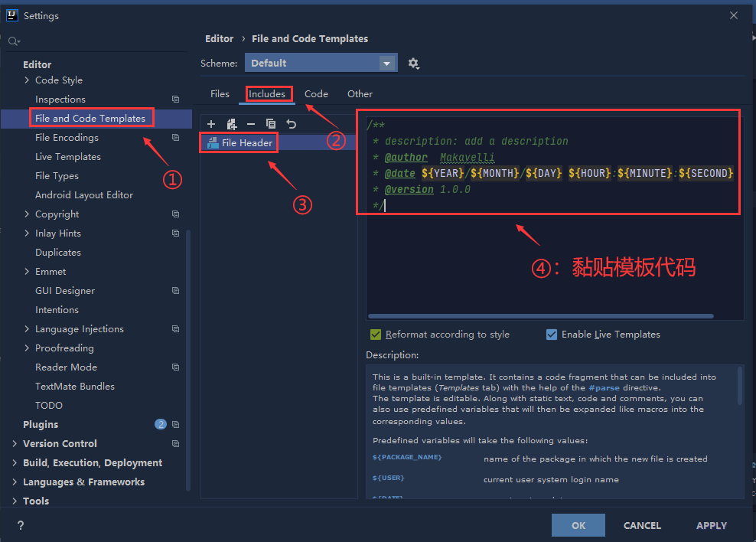Viewport: 756px width, 542px height.
Task: Click the settings search field
Action: tap(96, 41)
